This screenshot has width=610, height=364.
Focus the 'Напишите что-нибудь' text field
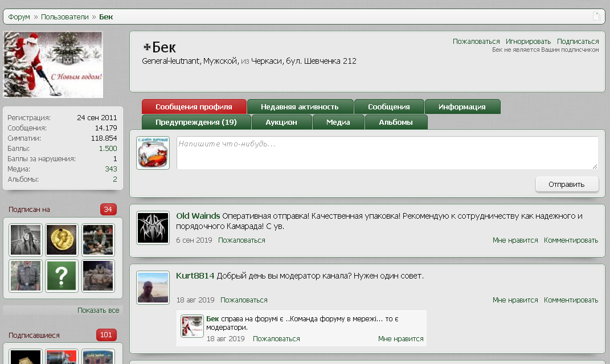click(x=387, y=153)
